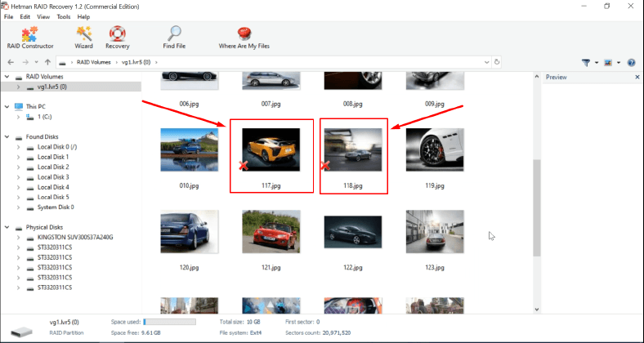Screen dimensions: 644x343
Task: Open the Tools menu
Action: tap(63, 17)
